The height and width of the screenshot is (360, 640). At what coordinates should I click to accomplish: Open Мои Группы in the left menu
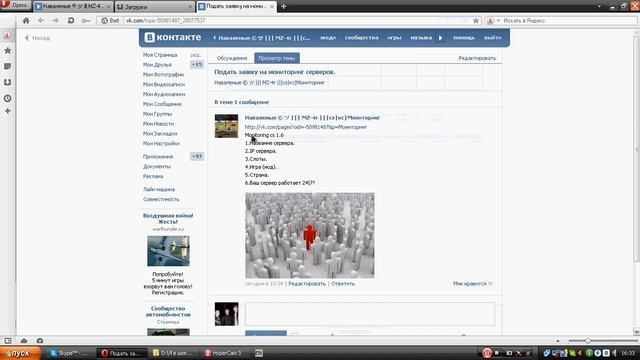coord(157,114)
